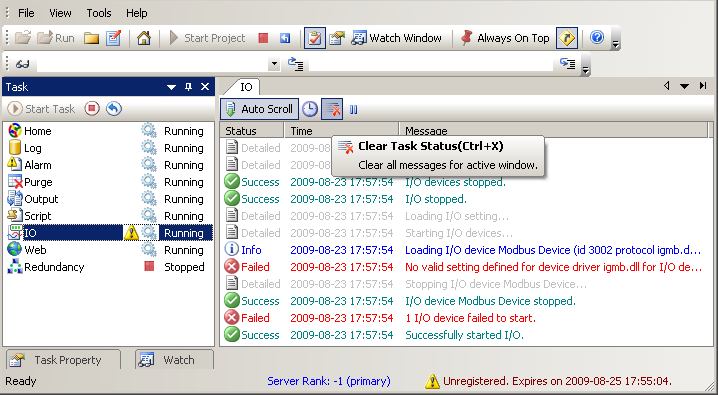
Task: Select the Web task globe icon
Action: pos(15,249)
